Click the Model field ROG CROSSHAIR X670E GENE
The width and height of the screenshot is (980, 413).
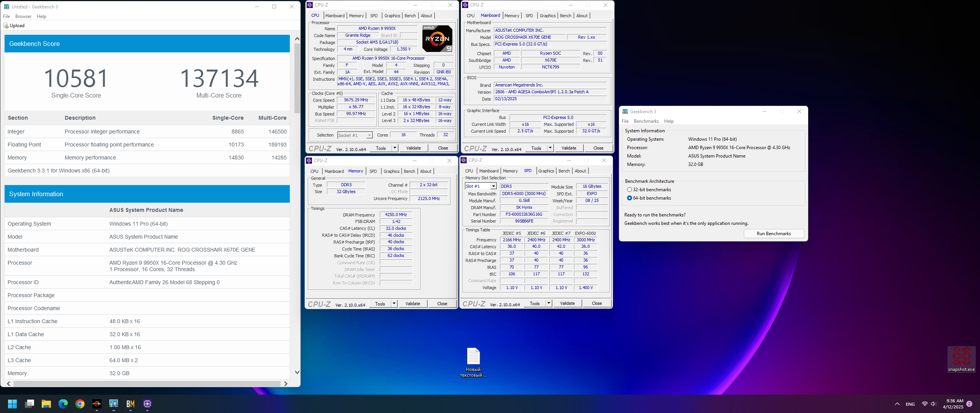click(x=530, y=37)
